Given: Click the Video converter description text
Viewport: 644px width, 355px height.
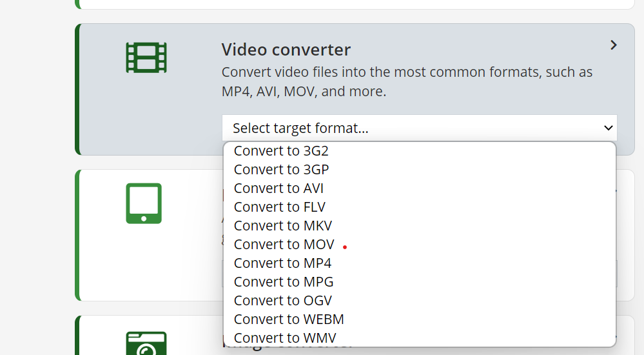Looking at the screenshot, I should tap(407, 81).
